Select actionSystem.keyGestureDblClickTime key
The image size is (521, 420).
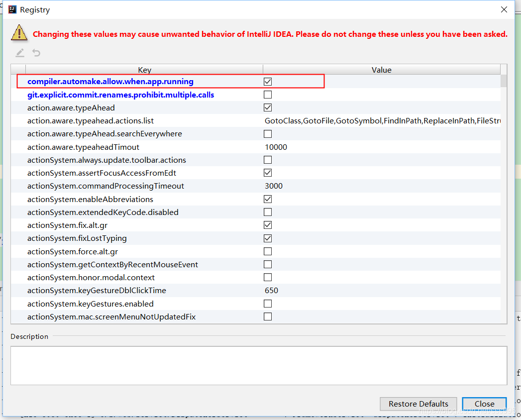click(x=97, y=291)
